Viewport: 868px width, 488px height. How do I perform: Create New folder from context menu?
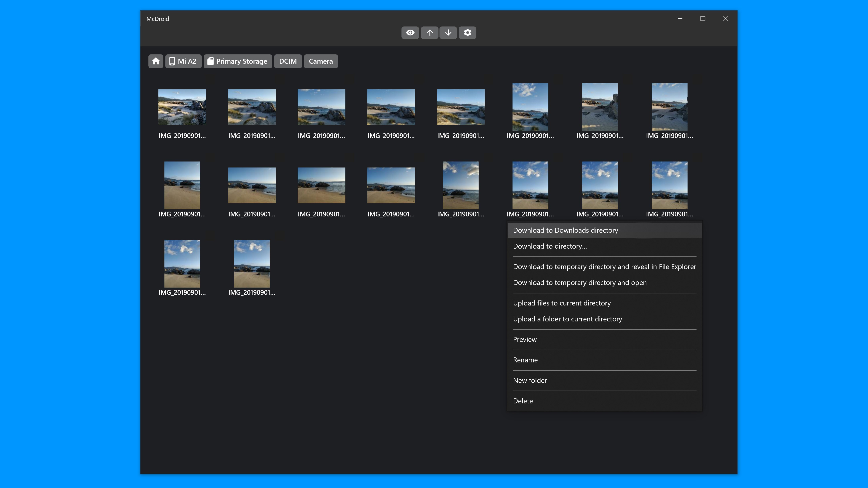530,381
